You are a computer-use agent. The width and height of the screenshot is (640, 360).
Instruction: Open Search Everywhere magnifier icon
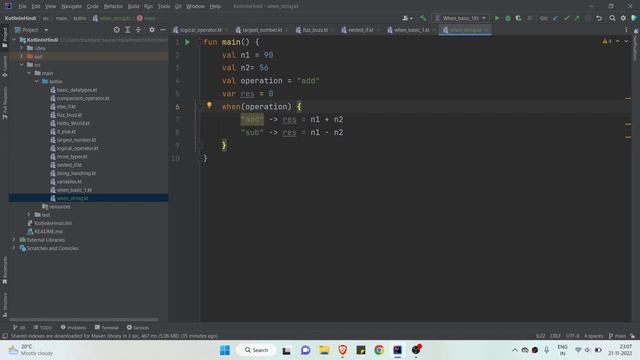point(612,18)
